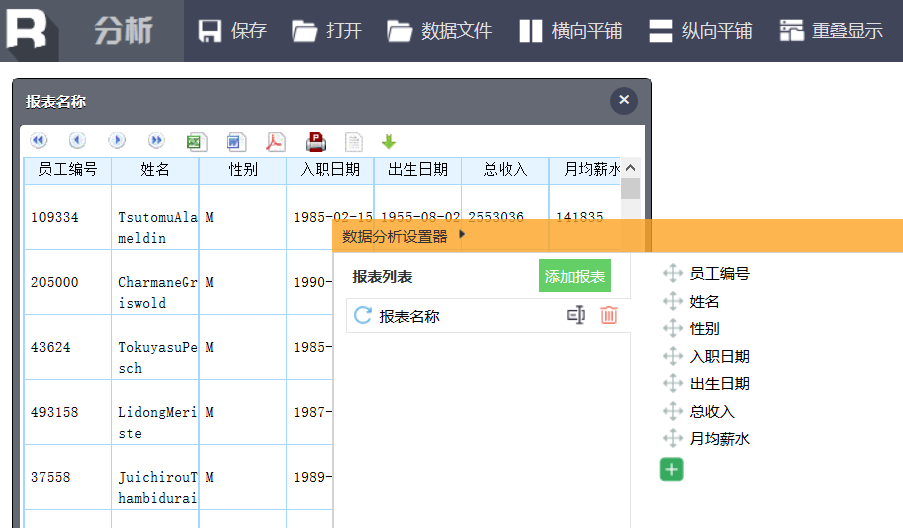Click the green plus button below 月均薪水
Image resolution: width=903 pixels, height=528 pixels.
[x=671, y=469]
